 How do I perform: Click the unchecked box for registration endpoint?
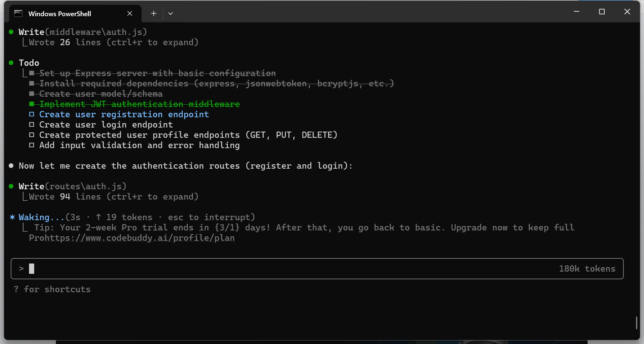tap(32, 114)
